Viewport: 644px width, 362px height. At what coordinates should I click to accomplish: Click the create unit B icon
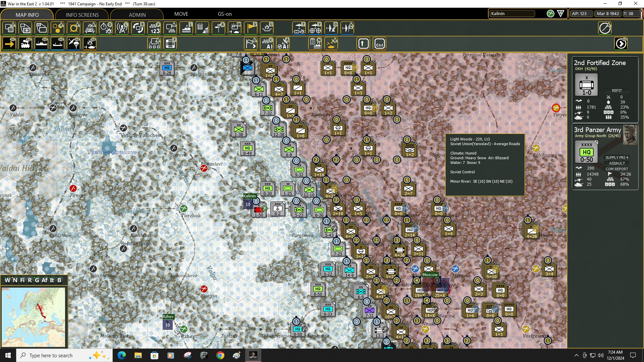coord(154,44)
